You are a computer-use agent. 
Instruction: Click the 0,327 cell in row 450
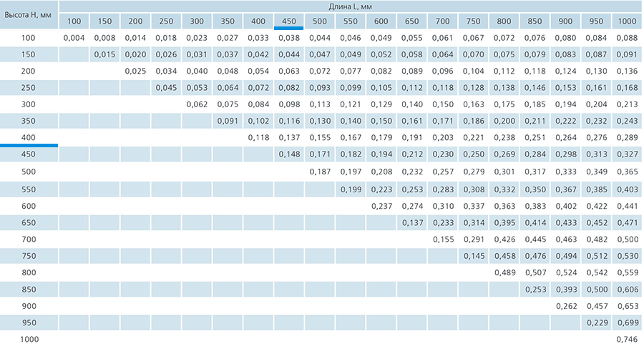pyautogui.click(x=627, y=154)
